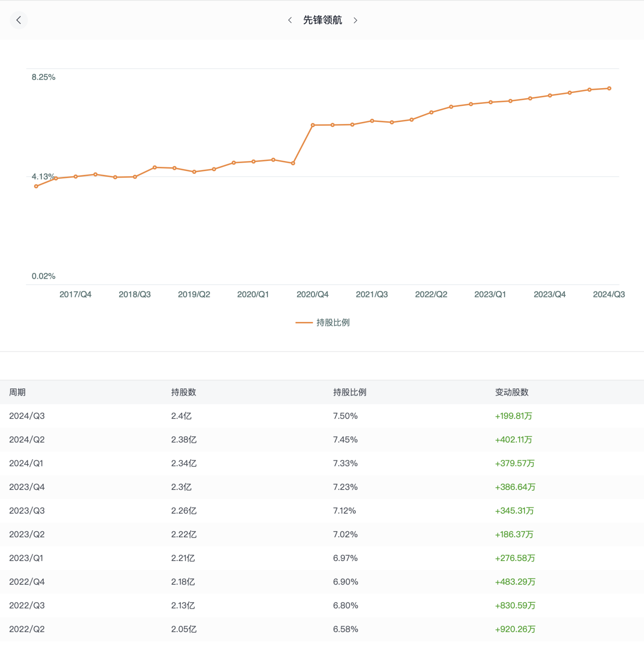Select the 2023/Q1 table row period
Screen dimensions: 644x646
(26, 558)
